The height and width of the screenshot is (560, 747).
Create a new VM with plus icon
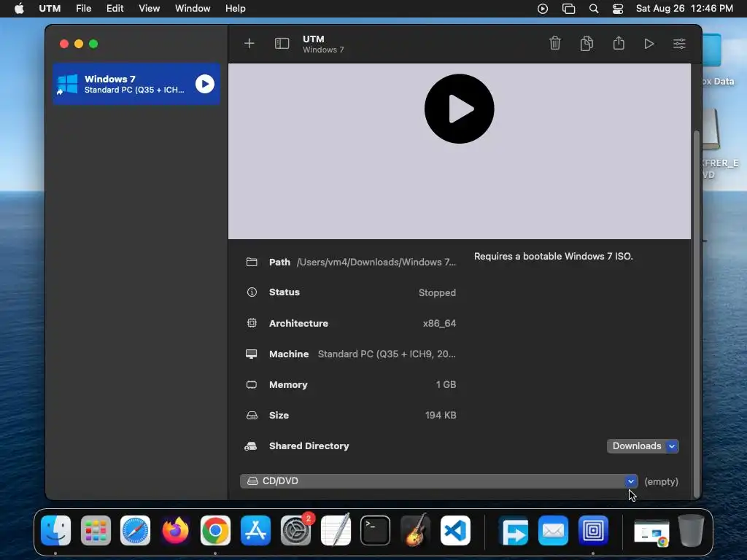point(249,44)
